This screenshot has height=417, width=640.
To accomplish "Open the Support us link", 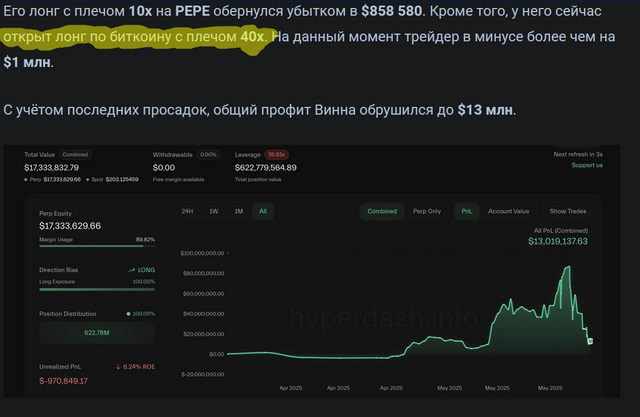I will tap(586, 165).
